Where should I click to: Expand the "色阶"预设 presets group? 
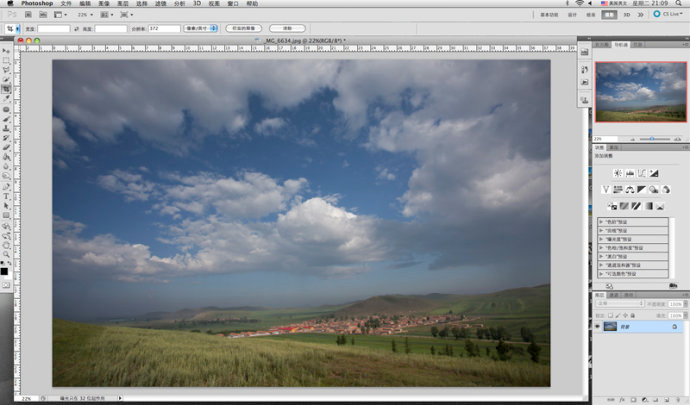[601, 222]
